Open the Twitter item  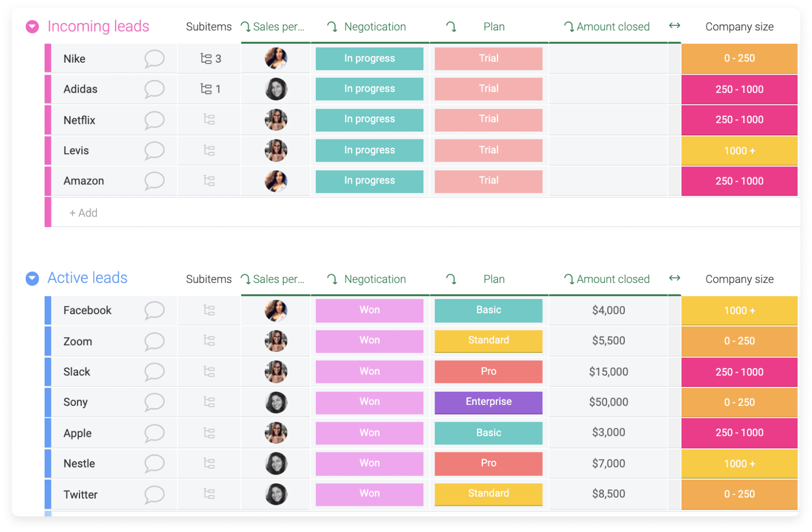point(81,495)
